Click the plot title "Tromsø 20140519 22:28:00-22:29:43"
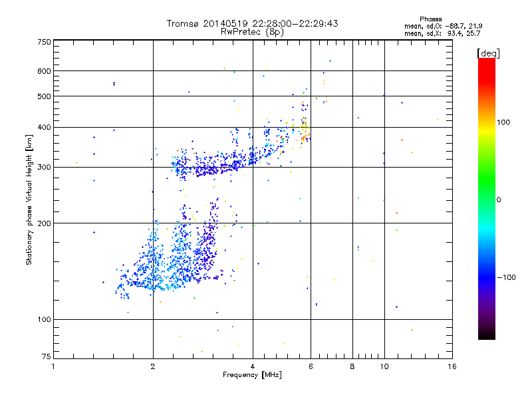Viewport: 532px width, 399px height. [x=252, y=23]
